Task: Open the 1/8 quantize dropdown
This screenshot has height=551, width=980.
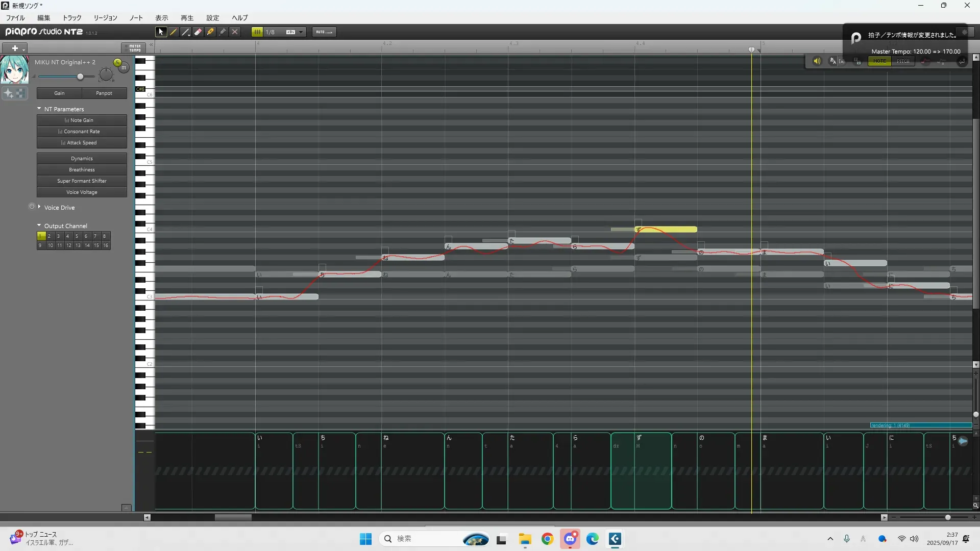Action: (301, 32)
